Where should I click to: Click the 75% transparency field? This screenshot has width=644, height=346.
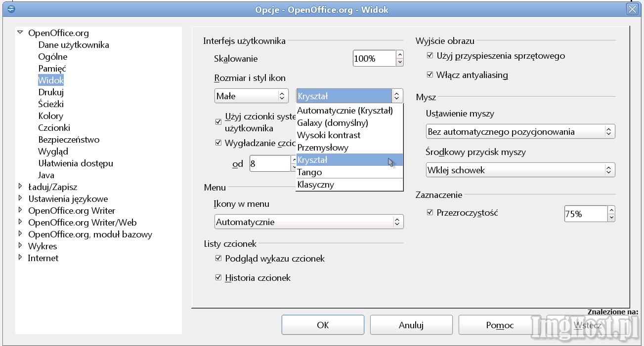[x=586, y=214]
